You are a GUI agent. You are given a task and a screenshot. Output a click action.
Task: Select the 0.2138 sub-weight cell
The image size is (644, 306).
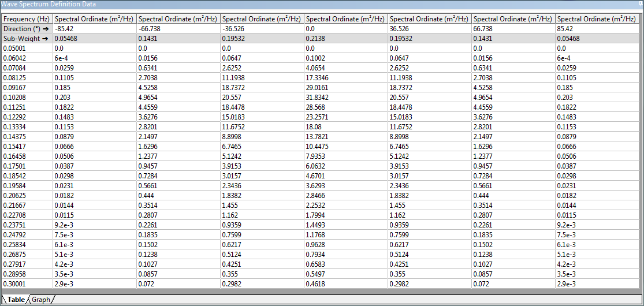[346, 38]
